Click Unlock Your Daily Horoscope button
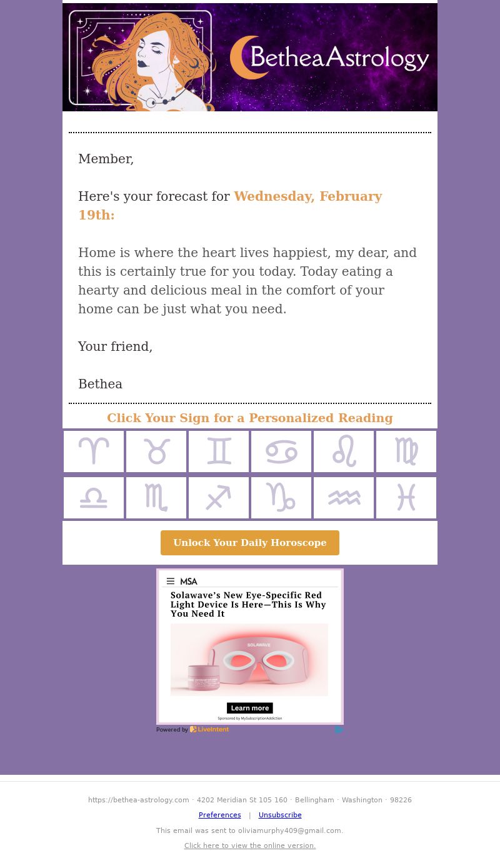This screenshot has width=500, height=868. pyautogui.click(x=250, y=543)
